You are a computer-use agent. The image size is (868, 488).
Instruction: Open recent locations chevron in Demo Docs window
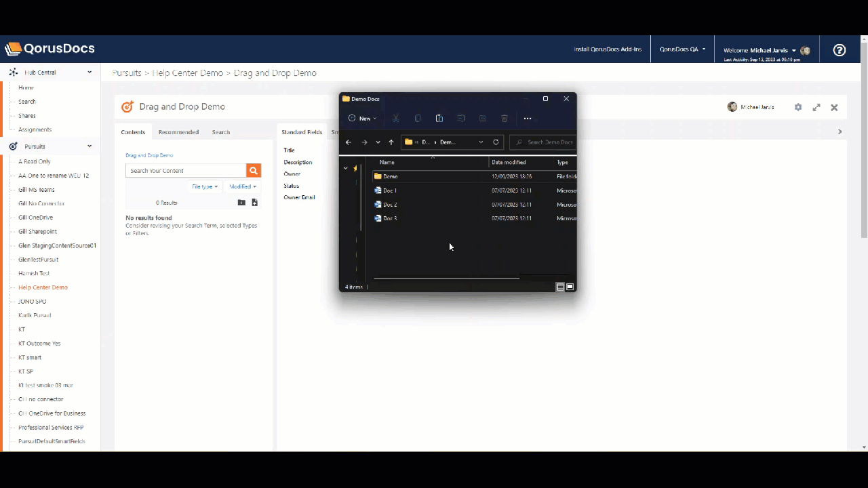pyautogui.click(x=378, y=142)
